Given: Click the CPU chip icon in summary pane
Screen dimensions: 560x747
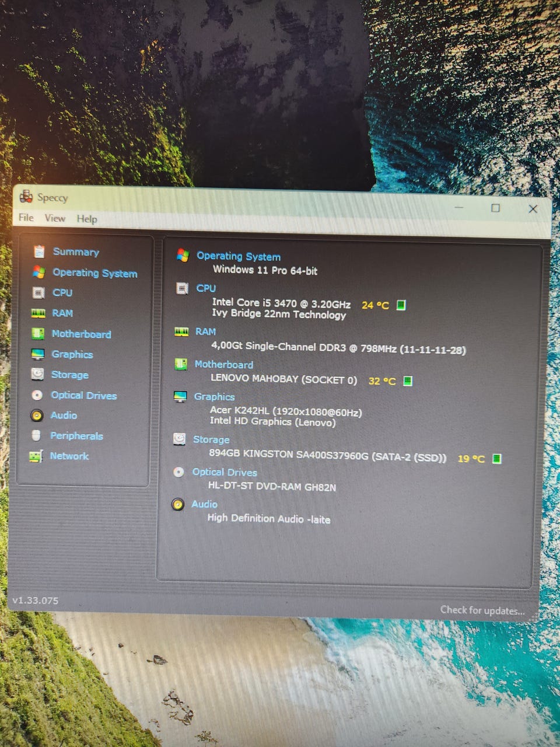Looking at the screenshot, I should (x=182, y=288).
